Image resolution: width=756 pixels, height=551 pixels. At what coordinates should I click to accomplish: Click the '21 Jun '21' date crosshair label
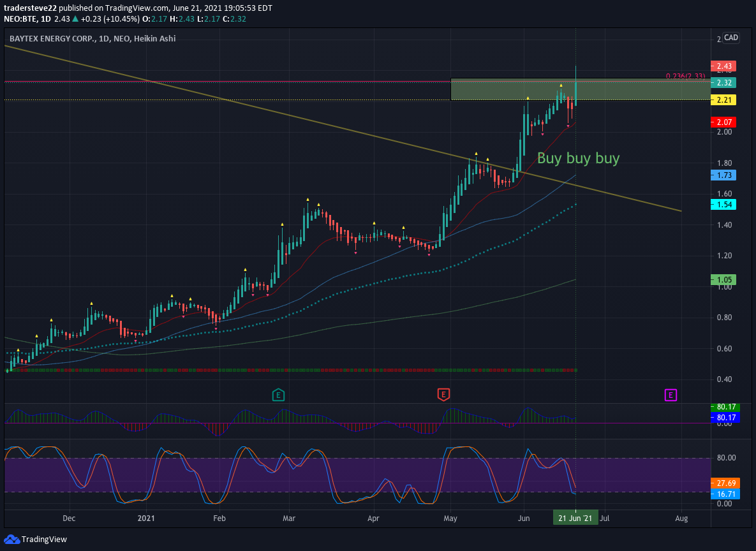[575, 518]
